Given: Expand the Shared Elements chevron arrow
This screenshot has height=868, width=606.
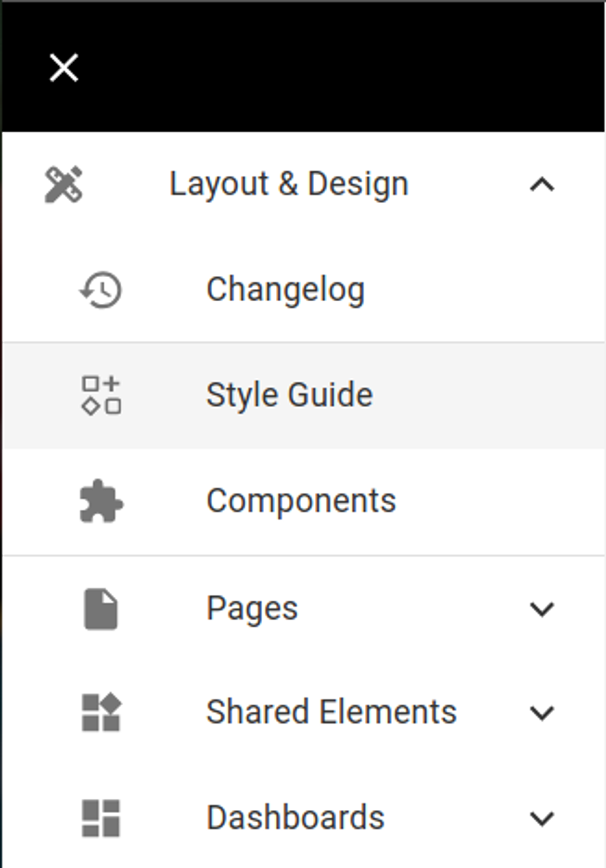Looking at the screenshot, I should click(542, 713).
